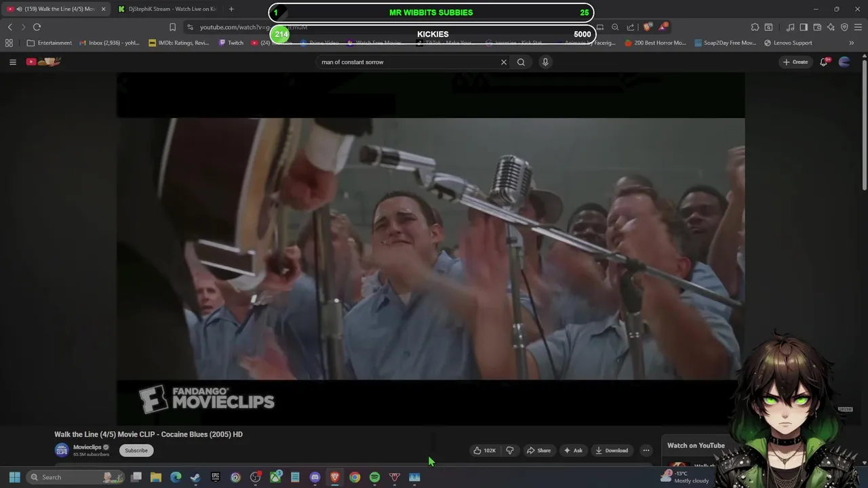Viewport: 868px width, 488px height.
Task: Open Discord from the taskbar
Action: coord(315,477)
